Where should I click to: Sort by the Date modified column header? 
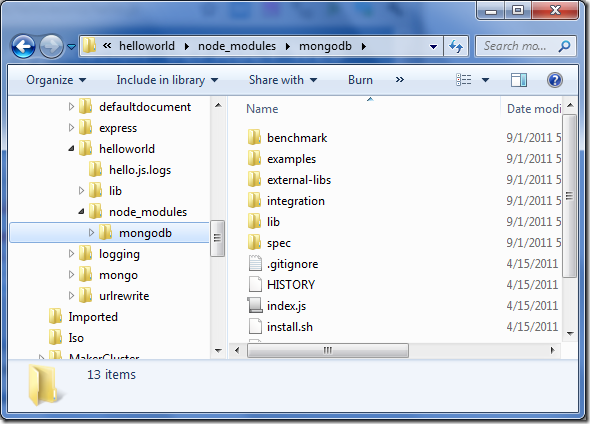533,108
